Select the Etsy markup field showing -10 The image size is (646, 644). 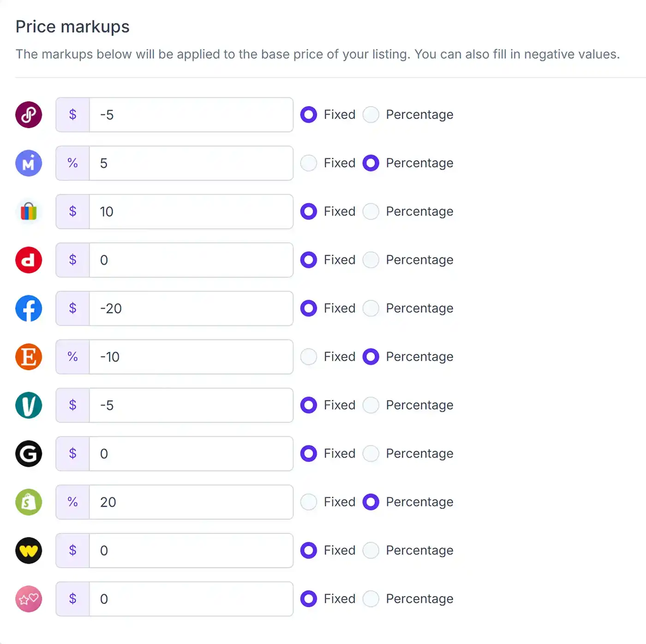[x=189, y=357]
